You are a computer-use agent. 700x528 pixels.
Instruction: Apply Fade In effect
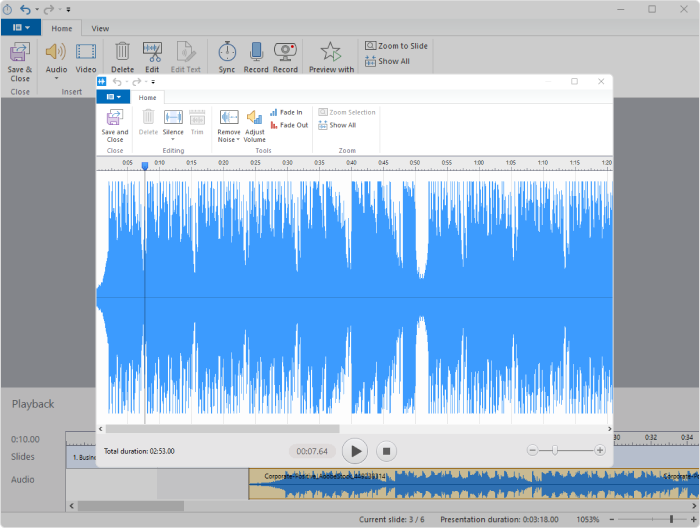tap(286, 112)
